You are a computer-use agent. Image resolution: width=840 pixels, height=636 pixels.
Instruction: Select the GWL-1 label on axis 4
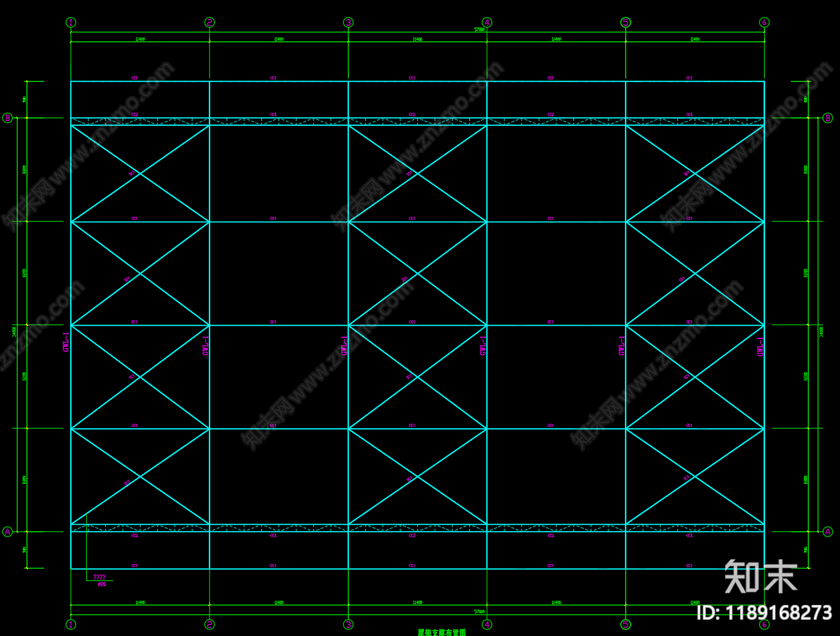[483, 346]
